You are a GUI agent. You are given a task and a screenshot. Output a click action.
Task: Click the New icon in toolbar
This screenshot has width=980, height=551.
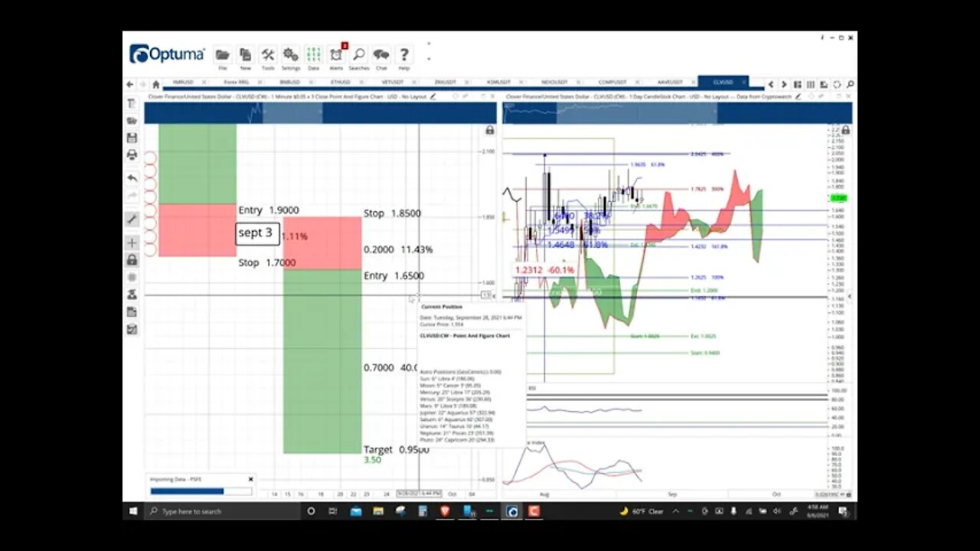(x=246, y=55)
